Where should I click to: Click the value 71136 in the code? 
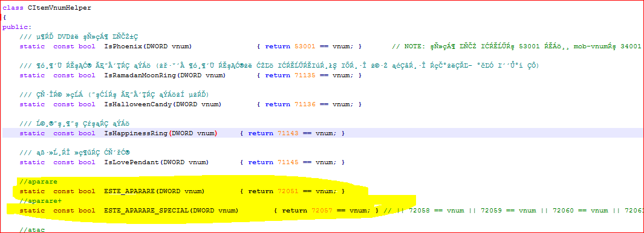(305, 104)
